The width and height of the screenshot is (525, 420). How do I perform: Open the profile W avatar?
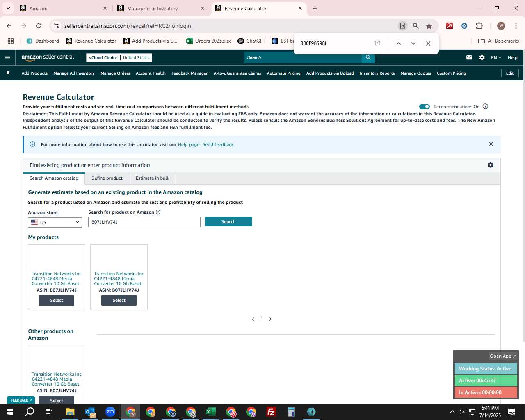501,26
